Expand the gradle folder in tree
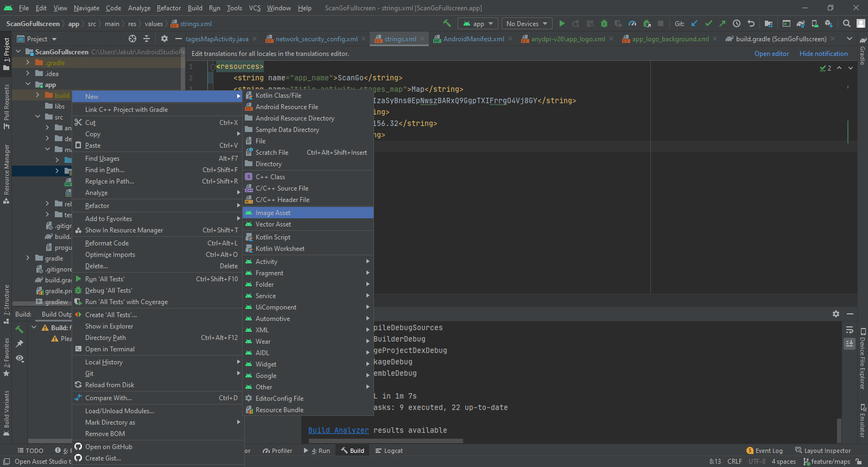868x467 pixels. point(28,258)
